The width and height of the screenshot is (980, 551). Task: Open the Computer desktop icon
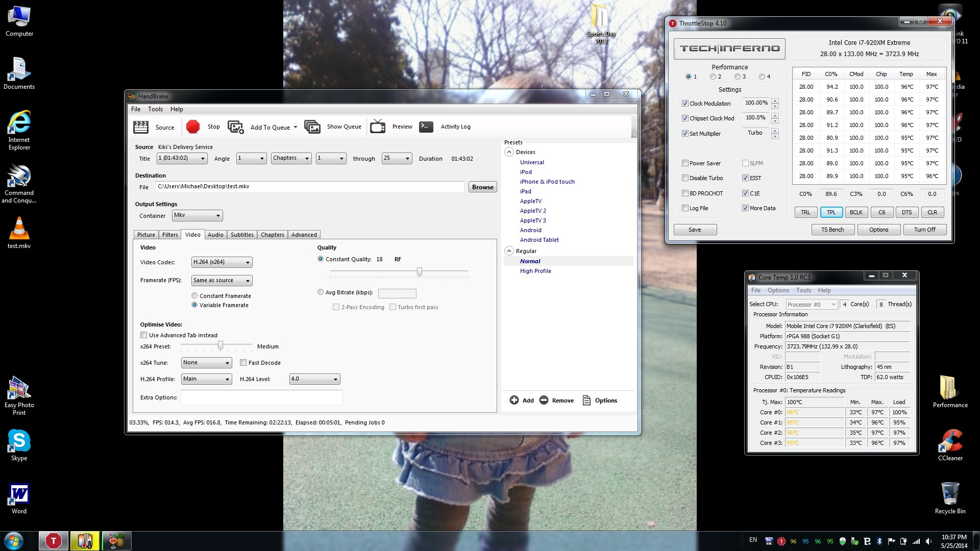[x=19, y=21]
